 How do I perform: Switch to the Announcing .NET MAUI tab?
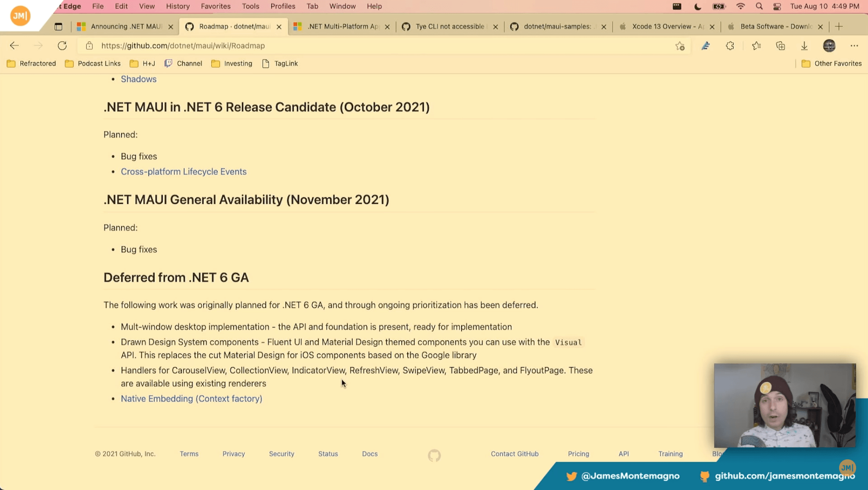click(125, 26)
